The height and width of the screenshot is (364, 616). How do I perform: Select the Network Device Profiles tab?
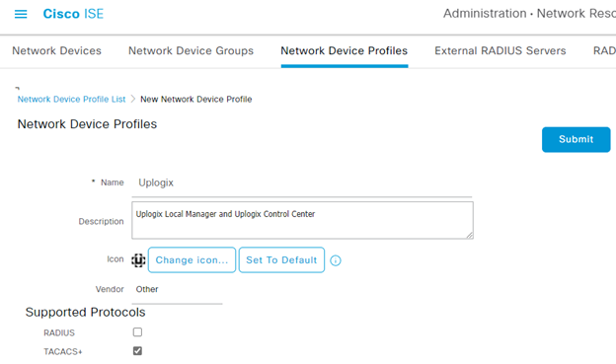click(x=345, y=50)
